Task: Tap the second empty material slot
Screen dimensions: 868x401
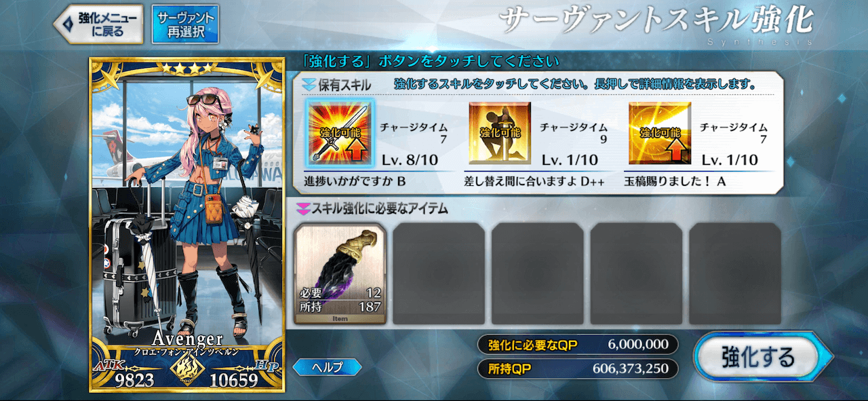Action: tap(537, 273)
